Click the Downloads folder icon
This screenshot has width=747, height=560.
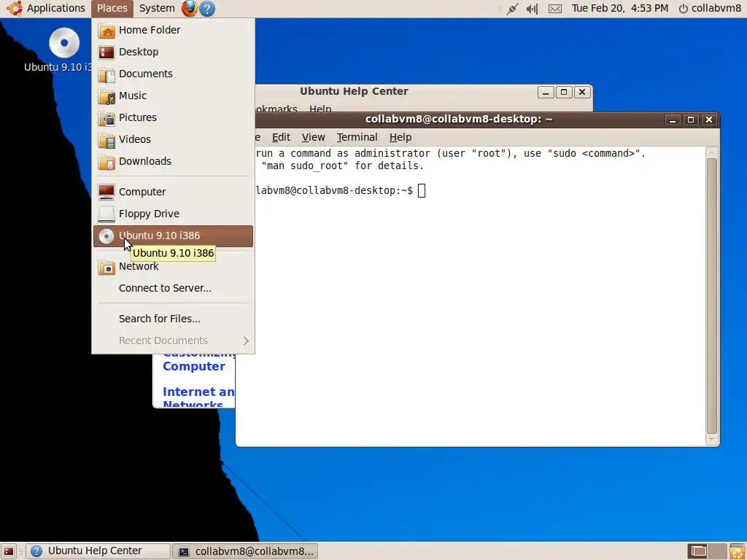(x=107, y=162)
